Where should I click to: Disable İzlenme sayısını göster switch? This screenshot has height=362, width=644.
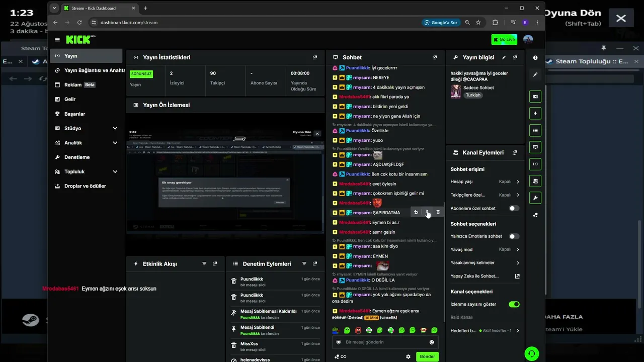point(514,304)
